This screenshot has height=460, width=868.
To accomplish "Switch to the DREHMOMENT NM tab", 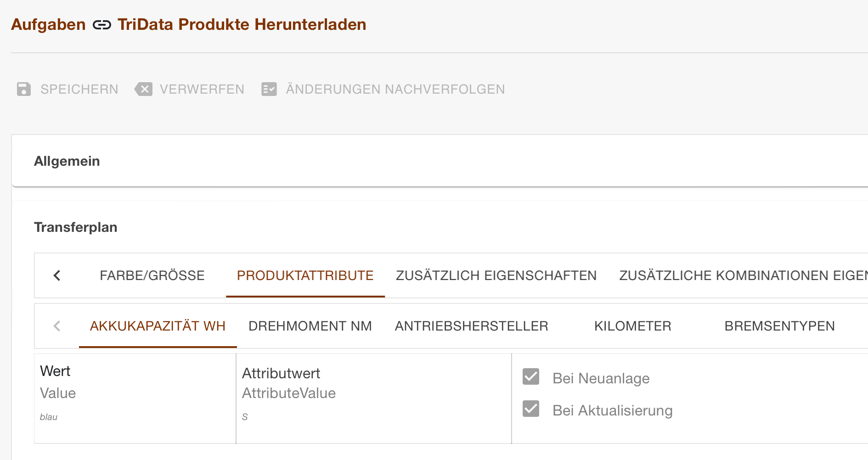I will point(310,326).
